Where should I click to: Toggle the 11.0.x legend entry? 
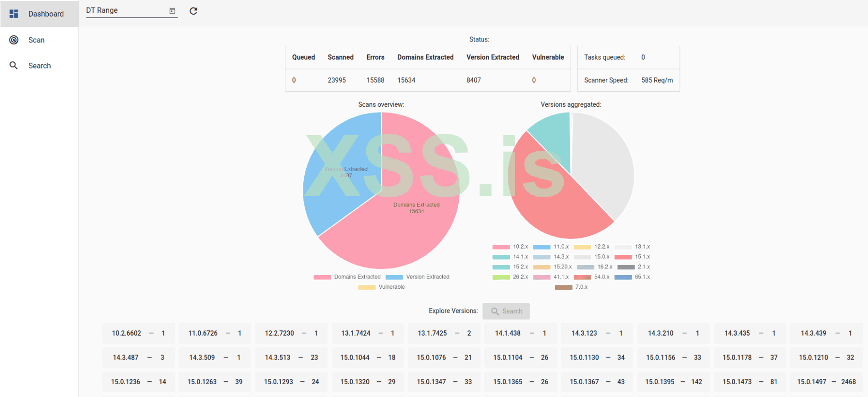coord(551,247)
